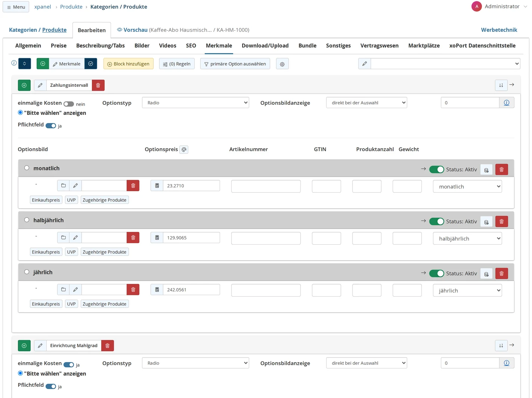Click the folder icon in halbjährlich row

coord(64,238)
